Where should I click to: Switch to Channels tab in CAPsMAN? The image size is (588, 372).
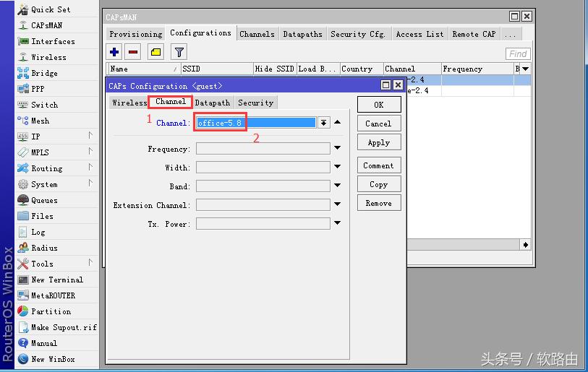(x=257, y=34)
